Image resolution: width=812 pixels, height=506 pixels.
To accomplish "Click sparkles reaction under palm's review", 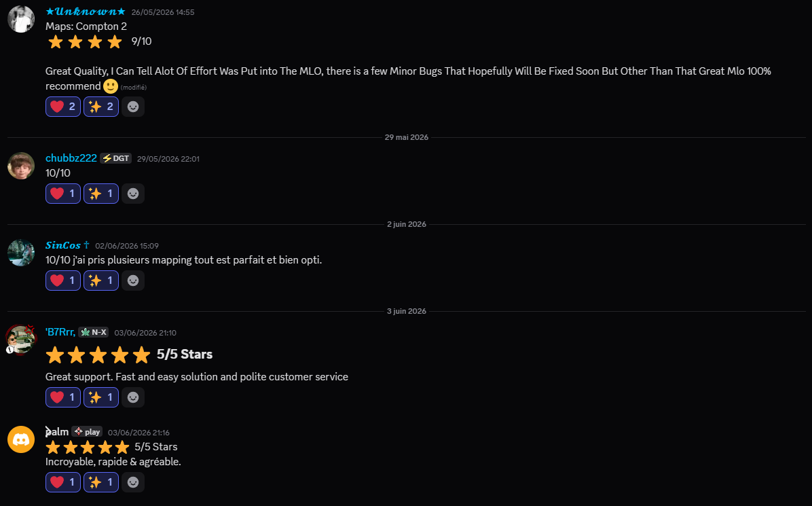I will [101, 482].
